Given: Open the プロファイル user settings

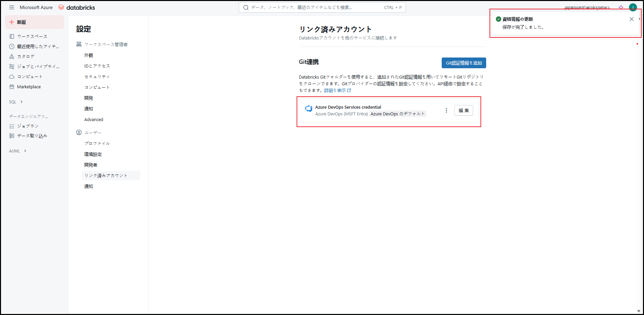Looking at the screenshot, I should [x=97, y=143].
